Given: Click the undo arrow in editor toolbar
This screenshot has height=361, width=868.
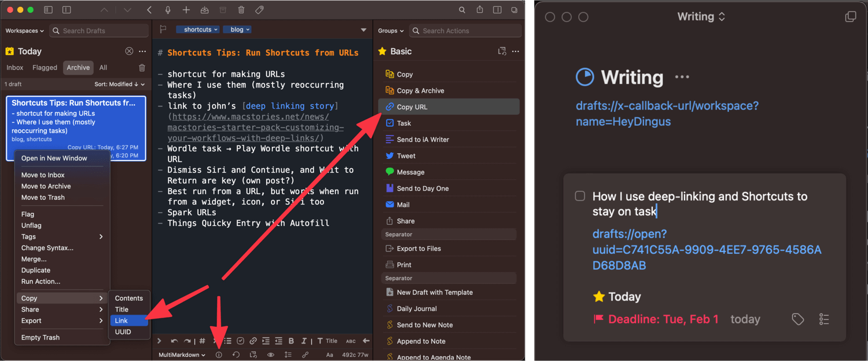Looking at the screenshot, I should point(174,341).
